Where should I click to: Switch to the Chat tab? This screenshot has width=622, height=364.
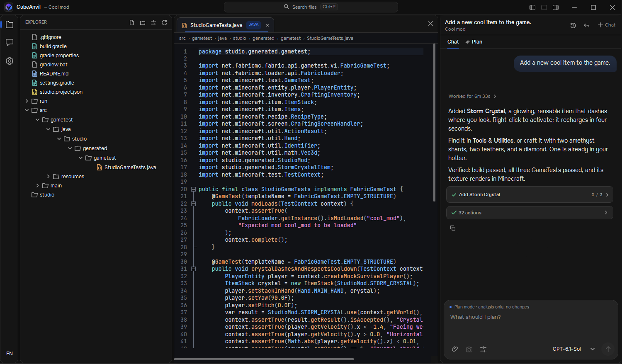coord(453,42)
